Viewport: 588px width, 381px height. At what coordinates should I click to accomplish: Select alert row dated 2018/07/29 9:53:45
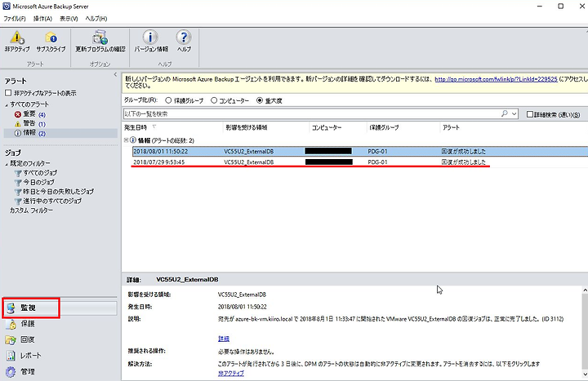[x=360, y=162]
